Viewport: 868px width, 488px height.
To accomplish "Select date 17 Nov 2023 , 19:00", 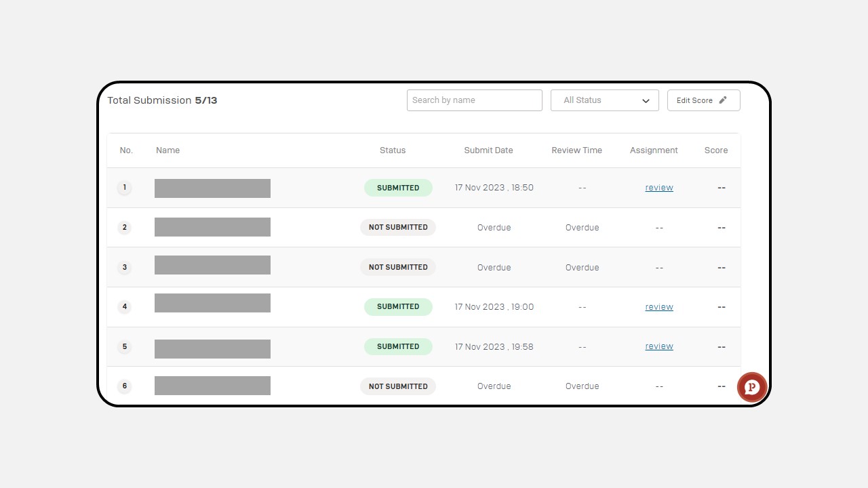I will [x=494, y=307].
